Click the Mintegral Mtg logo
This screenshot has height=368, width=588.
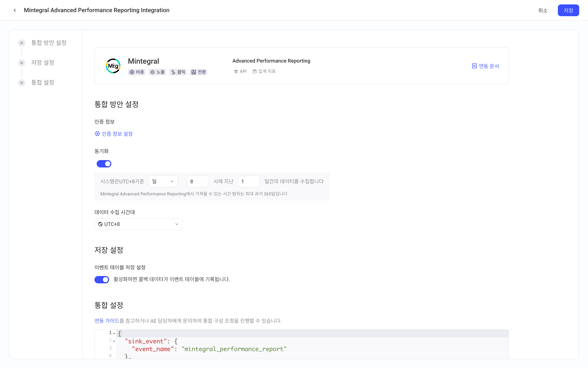pos(113,66)
